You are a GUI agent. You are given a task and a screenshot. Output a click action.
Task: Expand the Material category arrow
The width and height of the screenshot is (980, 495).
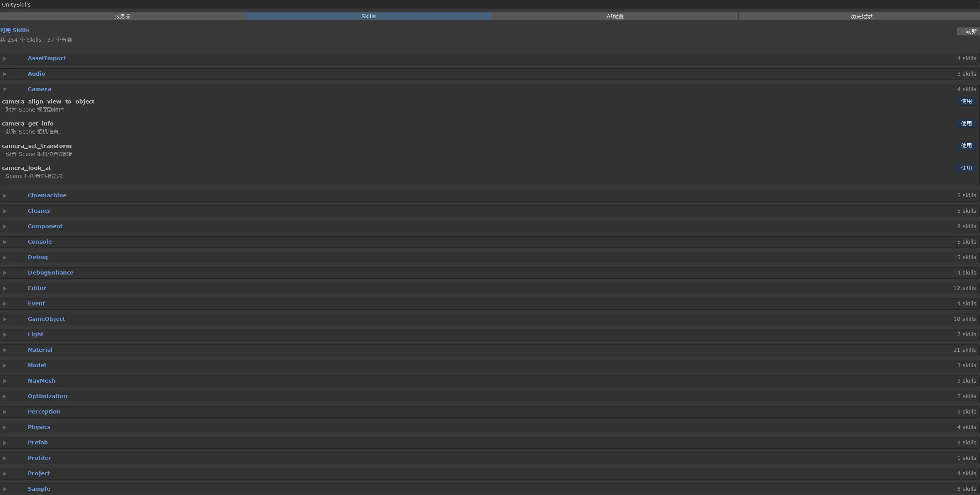coord(5,350)
